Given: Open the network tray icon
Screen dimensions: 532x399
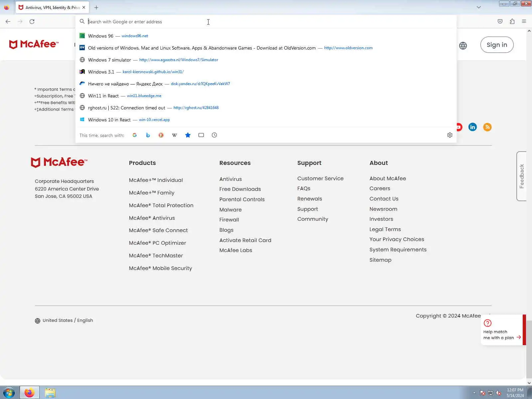Looking at the screenshot, I should tap(490, 393).
